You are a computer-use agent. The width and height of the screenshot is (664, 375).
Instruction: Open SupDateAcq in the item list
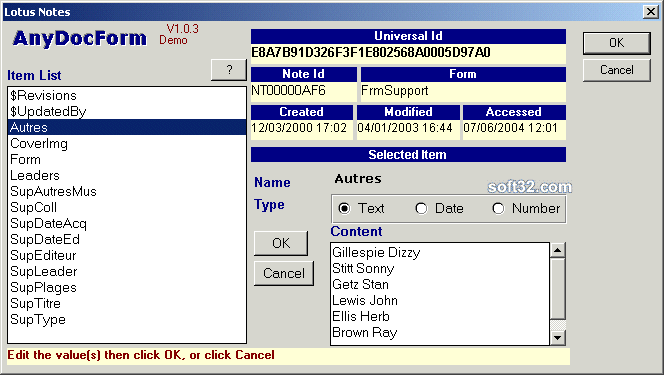(x=127, y=223)
